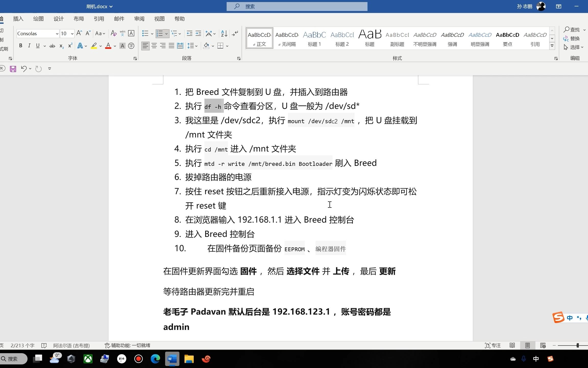Center align paragraph text
This screenshot has width=588, height=368.
click(x=154, y=46)
